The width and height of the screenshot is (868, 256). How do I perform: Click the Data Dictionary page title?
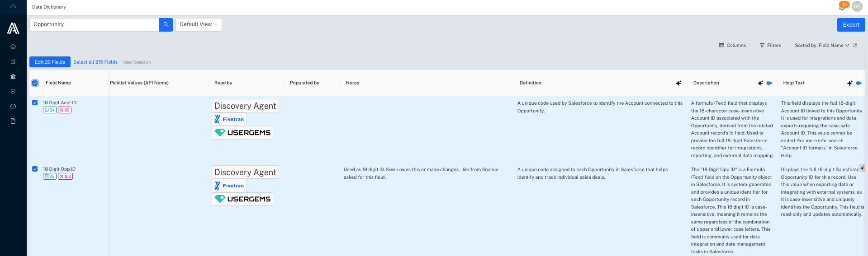[x=49, y=7]
